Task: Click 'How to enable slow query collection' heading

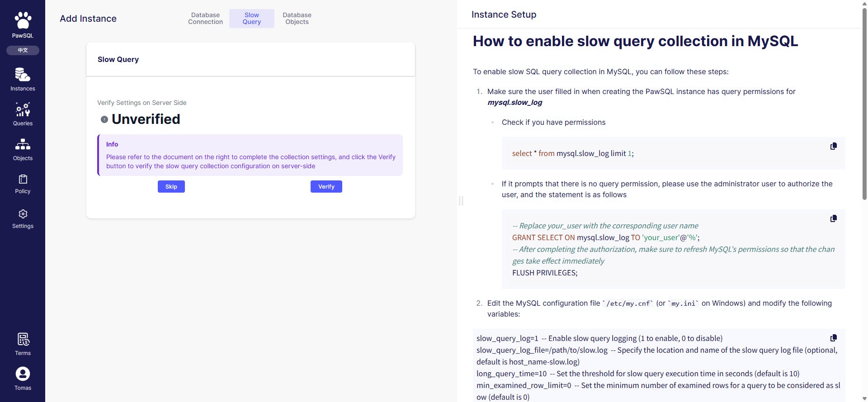Action: (x=635, y=41)
